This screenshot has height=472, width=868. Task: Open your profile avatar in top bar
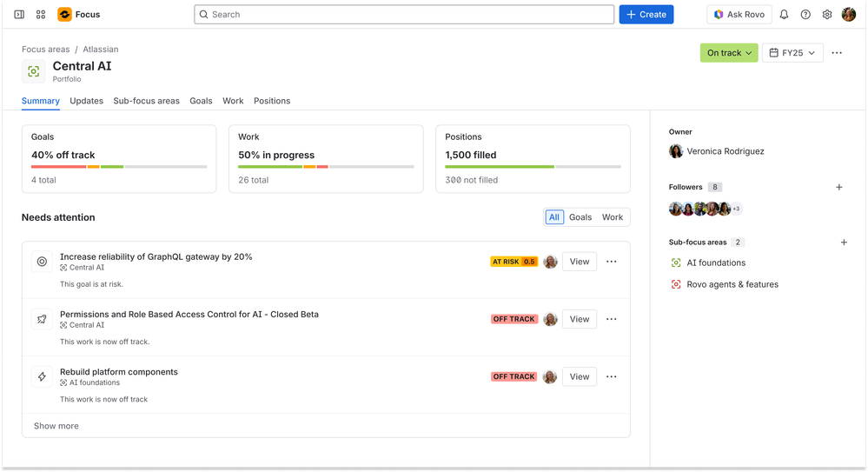tap(849, 15)
